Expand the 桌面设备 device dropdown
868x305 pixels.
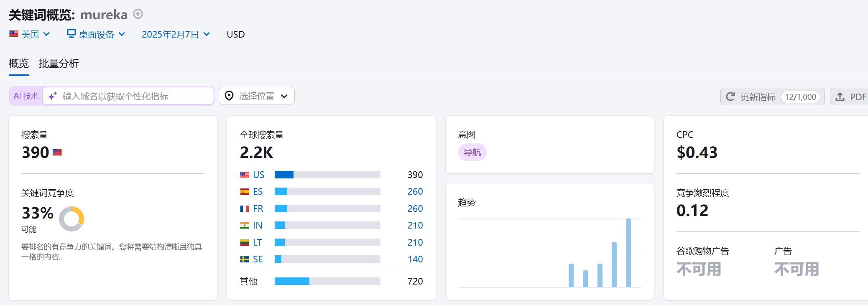click(x=96, y=34)
